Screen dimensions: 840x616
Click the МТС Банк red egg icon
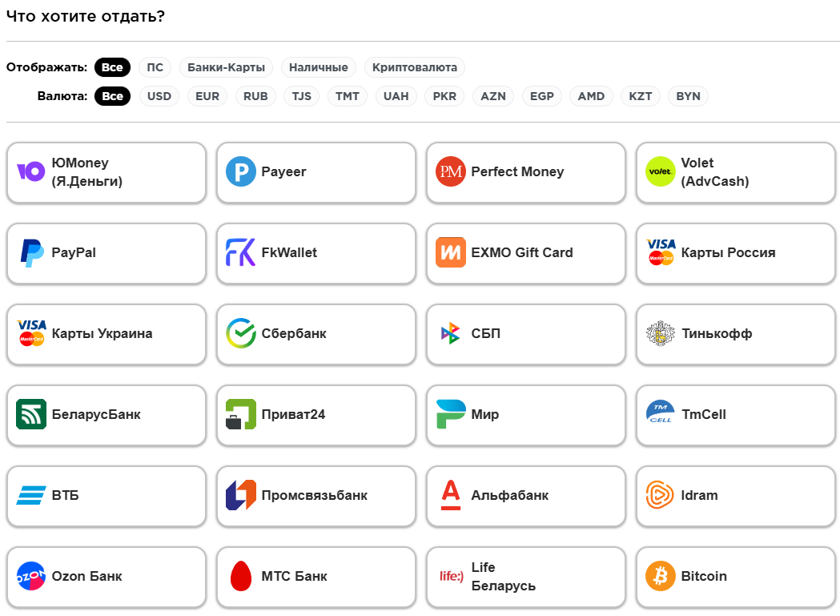[240, 576]
